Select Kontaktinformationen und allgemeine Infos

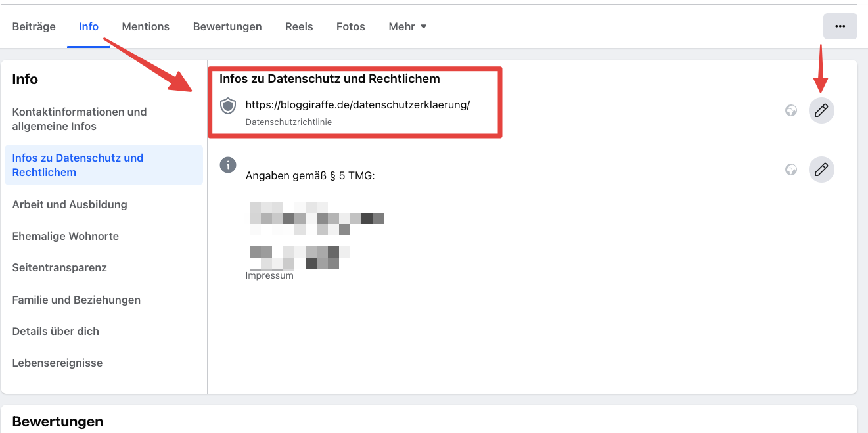pyautogui.click(x=80, y=119)
